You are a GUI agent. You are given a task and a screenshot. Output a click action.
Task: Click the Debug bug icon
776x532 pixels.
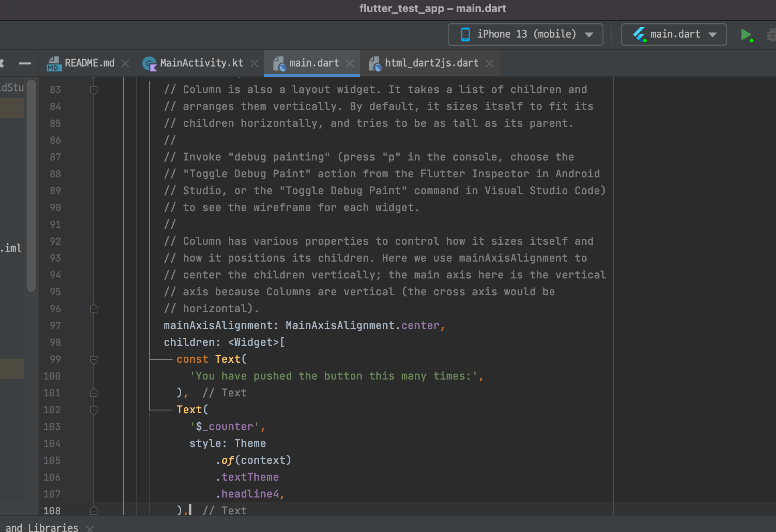click(771, 35)
